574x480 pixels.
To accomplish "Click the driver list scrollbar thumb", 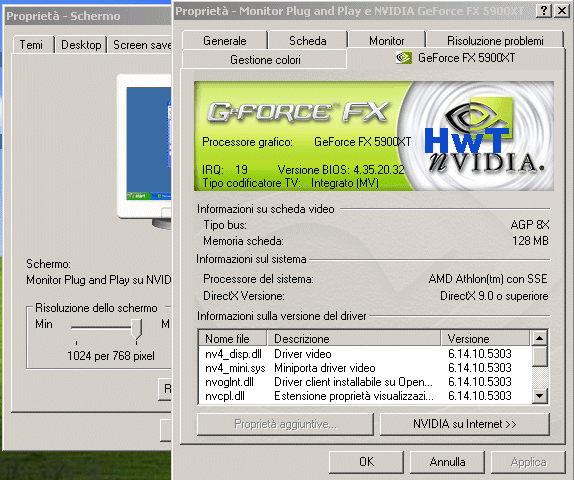I will pos(539,356).
